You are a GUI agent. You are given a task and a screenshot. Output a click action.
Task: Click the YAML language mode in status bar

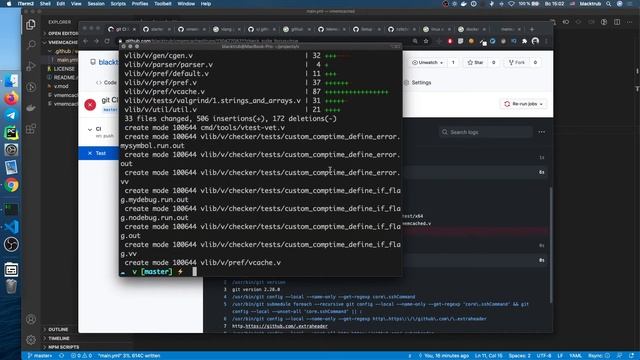tap(575, 356)
